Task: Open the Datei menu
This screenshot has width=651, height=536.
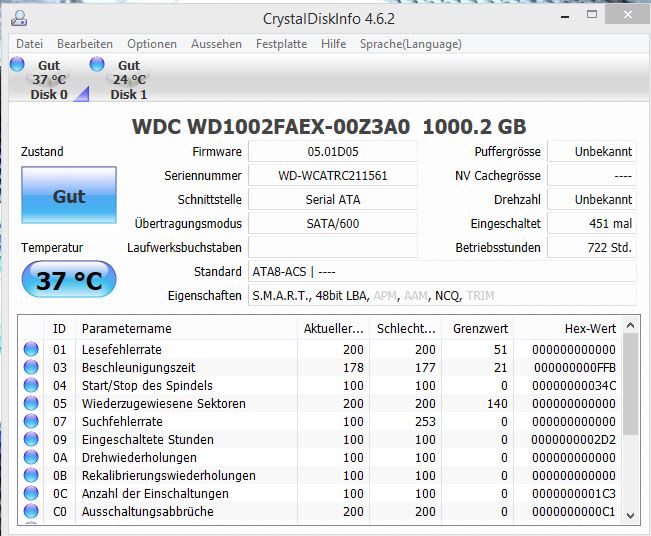Action: [29, 44]
